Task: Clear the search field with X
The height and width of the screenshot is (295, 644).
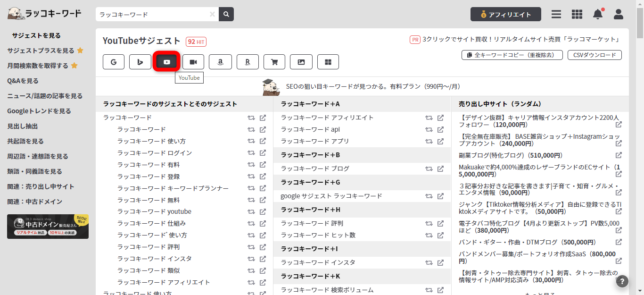Action: [212, 14]
